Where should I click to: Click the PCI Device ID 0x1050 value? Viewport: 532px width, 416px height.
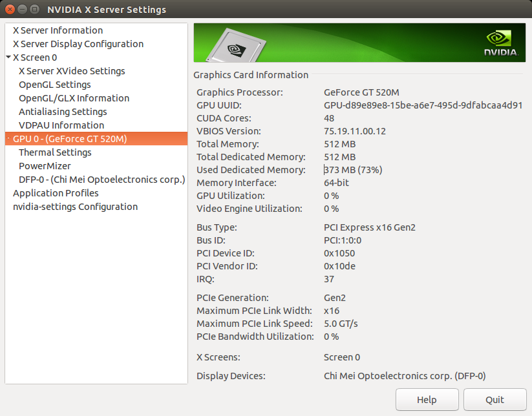pyautogui.click(x=339, y=253)
